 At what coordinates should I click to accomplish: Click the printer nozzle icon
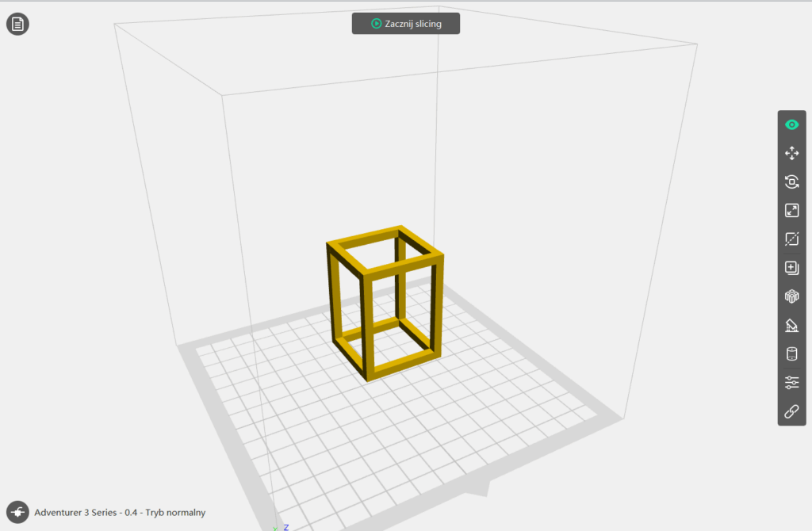pyautogui.click(x=17, y=512)
